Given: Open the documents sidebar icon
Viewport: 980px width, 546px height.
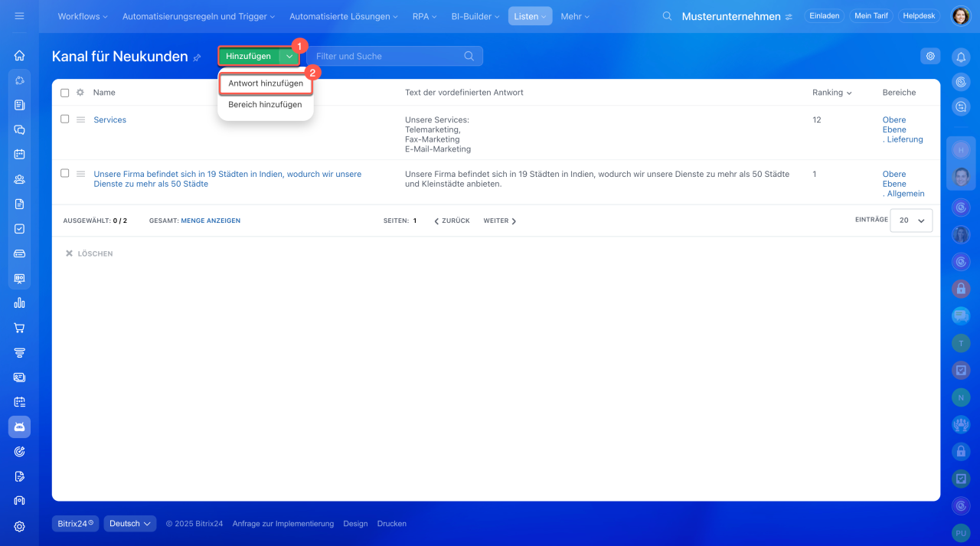Looking at the screenshot, I should click(x=19, y=204).
